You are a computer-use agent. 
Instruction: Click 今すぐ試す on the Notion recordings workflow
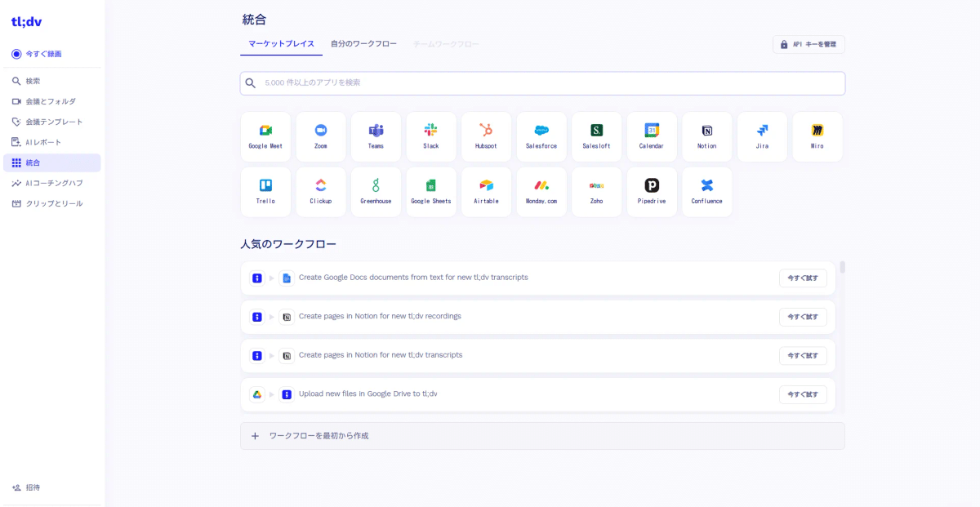803,316
